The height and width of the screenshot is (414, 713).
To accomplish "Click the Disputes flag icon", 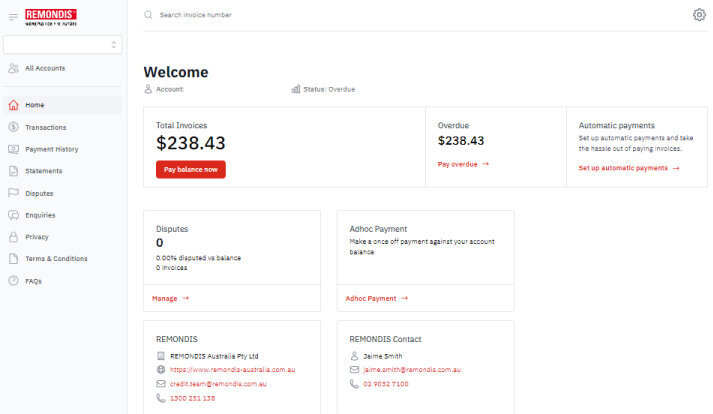I will click(14, 193).
